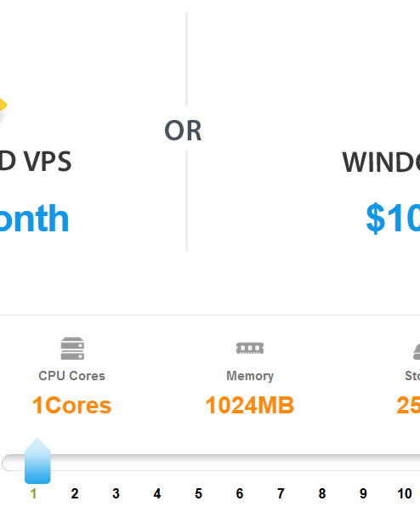
Task: Click the VPS plan heading
Action: [36, 162]
